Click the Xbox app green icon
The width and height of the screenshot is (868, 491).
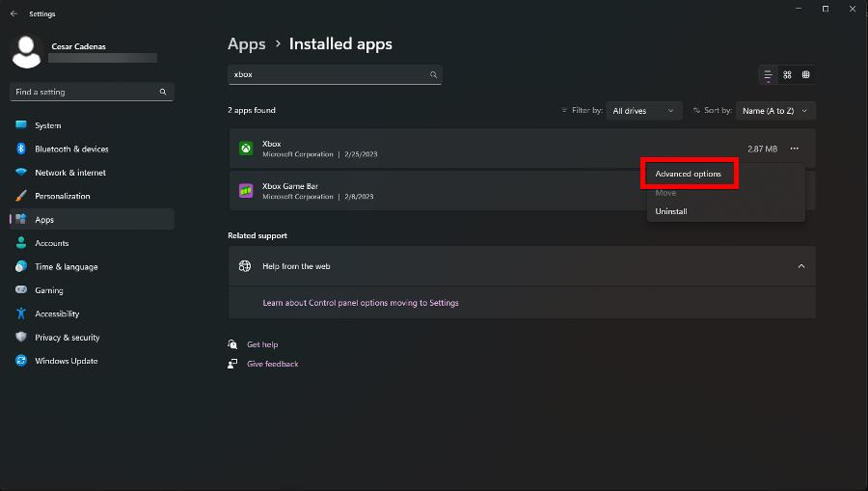click(x=246, y=149)
